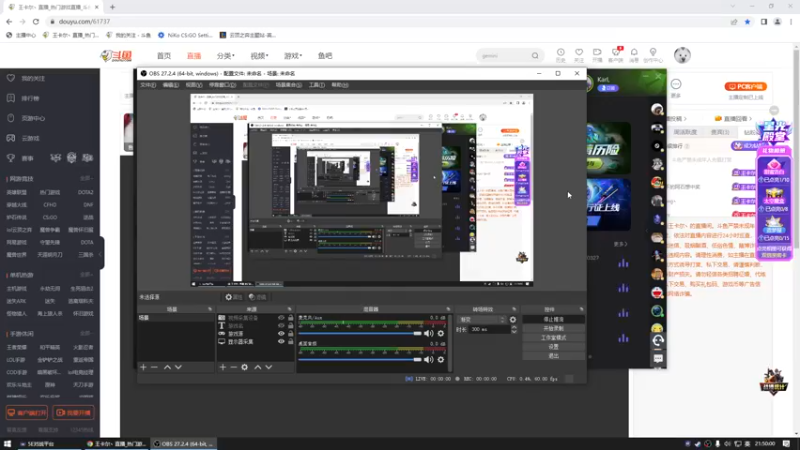Image resolution: width=800 pixels, height=450 pixels.
Task: Toggle lock on 视频采集设备 source
Action: click(291, 317)
